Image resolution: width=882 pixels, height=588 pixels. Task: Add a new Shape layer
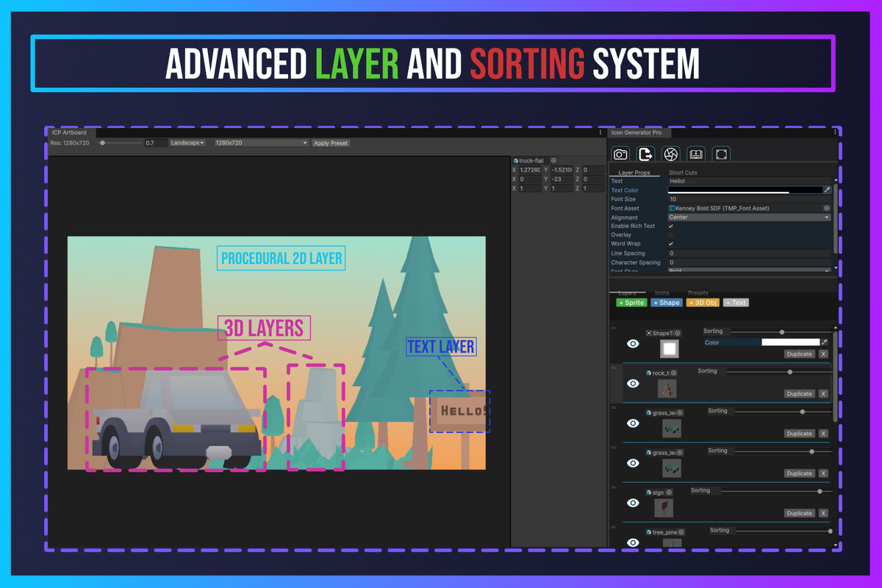(667, 302)
